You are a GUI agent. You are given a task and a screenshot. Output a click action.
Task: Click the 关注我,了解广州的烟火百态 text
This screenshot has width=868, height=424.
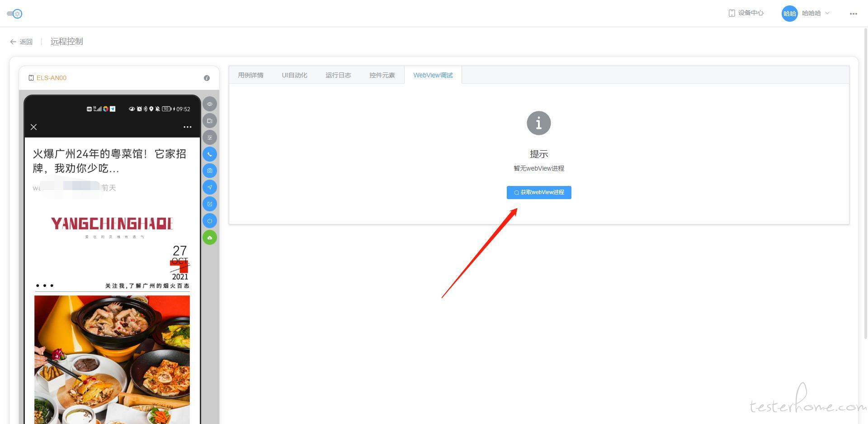(x=147, y=286)
